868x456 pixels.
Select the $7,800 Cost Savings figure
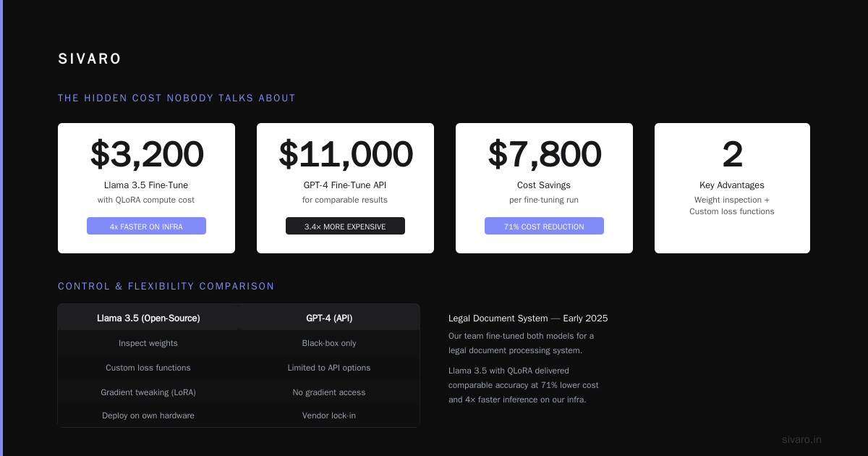pyautogui.click(x=544, y=154)
